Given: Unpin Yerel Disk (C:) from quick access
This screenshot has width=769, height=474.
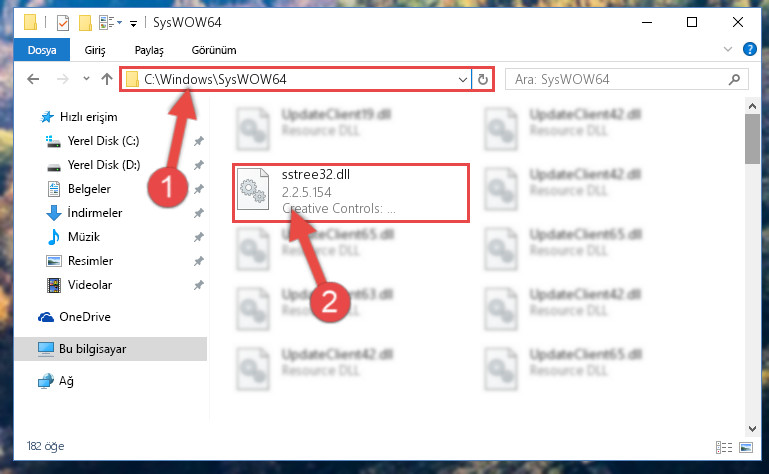Looking at the screenshot, I should (199, 141).
